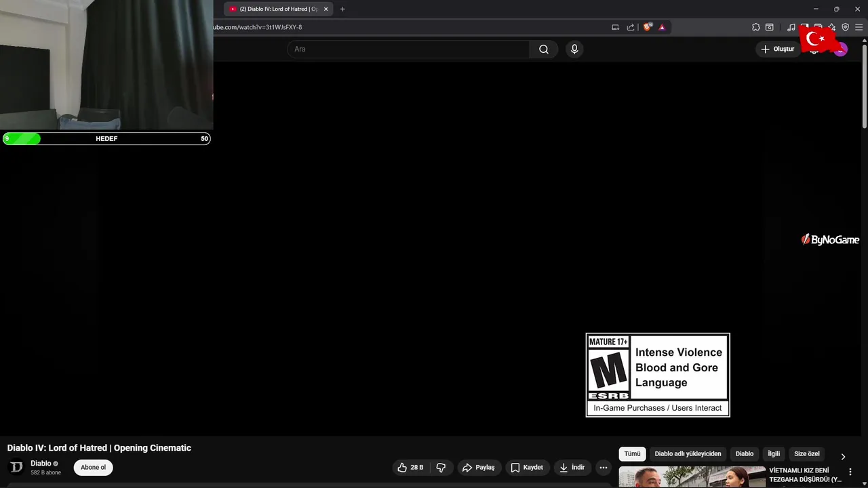This screenshot has width=868, height=488.
Task: Select the Tümü filter chip
Action: pos(632,454)
